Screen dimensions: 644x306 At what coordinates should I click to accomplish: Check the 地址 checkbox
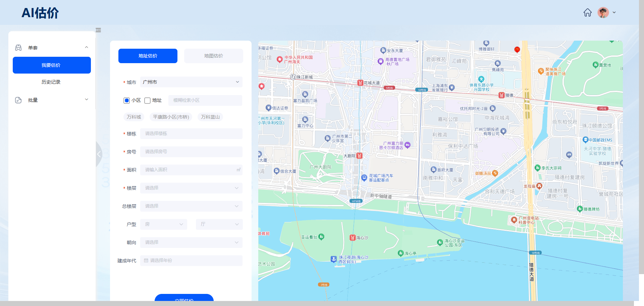(x=147, y=100)
